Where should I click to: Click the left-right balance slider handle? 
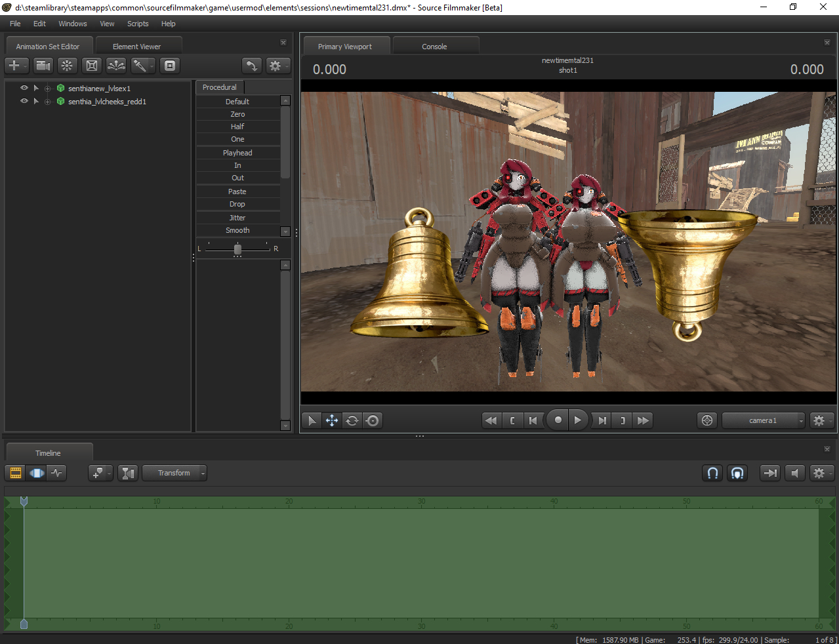(x=237, y=249)
